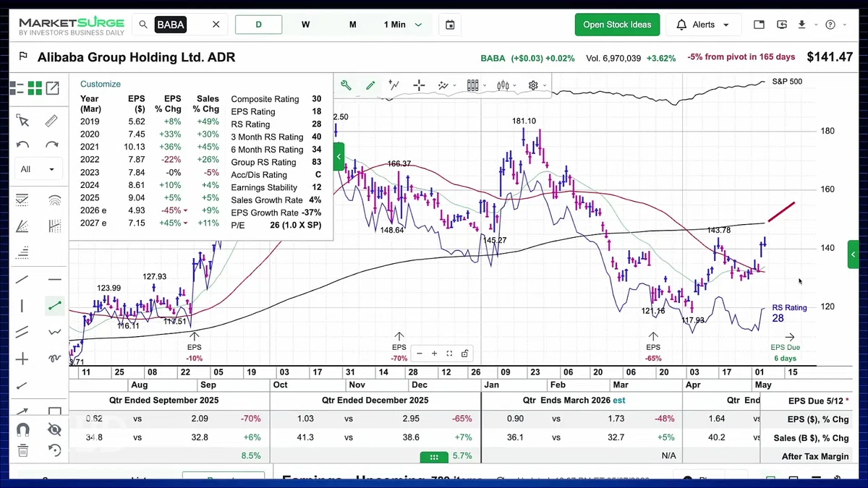Click the zoom minus floating control
This screenshot has width=868, height=488.
point(420,354)
